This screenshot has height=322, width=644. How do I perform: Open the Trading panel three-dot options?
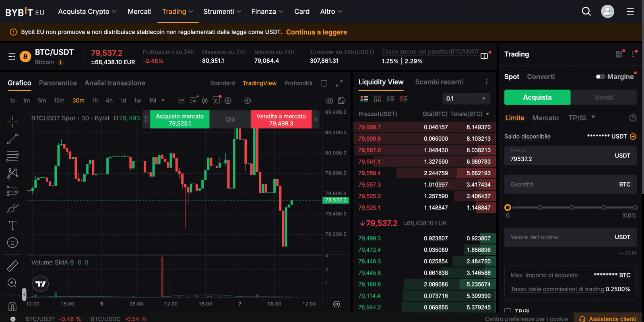[633, 54]
